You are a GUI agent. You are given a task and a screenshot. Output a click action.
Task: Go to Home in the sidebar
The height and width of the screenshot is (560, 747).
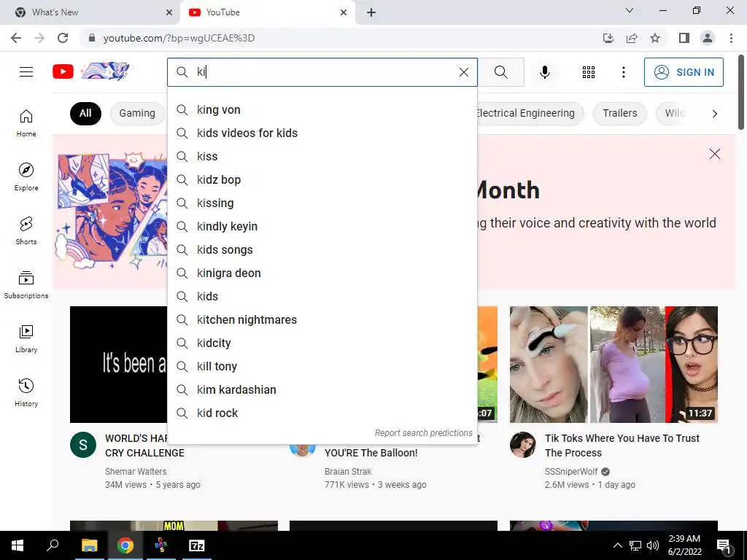click(x=26, y=122)
